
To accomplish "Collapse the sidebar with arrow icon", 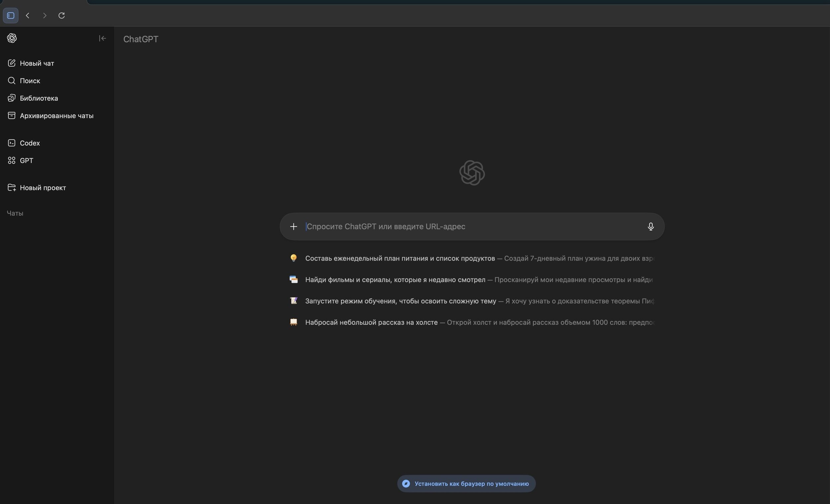I will pyautogui.click(x=102, y=38).
